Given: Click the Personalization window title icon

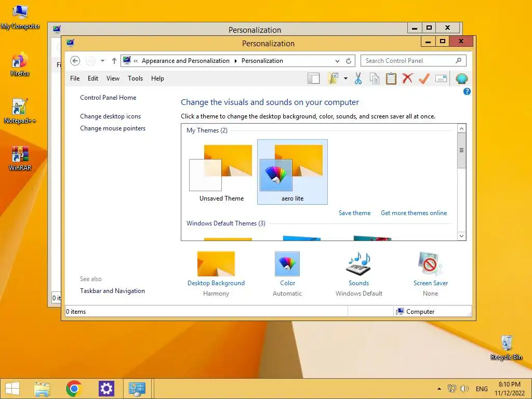Looking at the screenshot, I should coord(70,43).
